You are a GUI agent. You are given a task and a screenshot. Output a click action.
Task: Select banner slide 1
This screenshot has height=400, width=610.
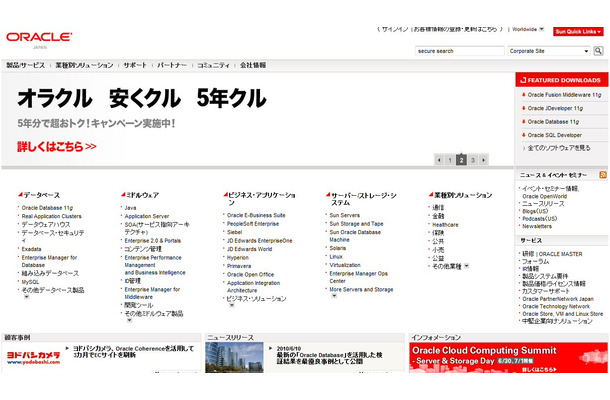click(x=450, y=160)
